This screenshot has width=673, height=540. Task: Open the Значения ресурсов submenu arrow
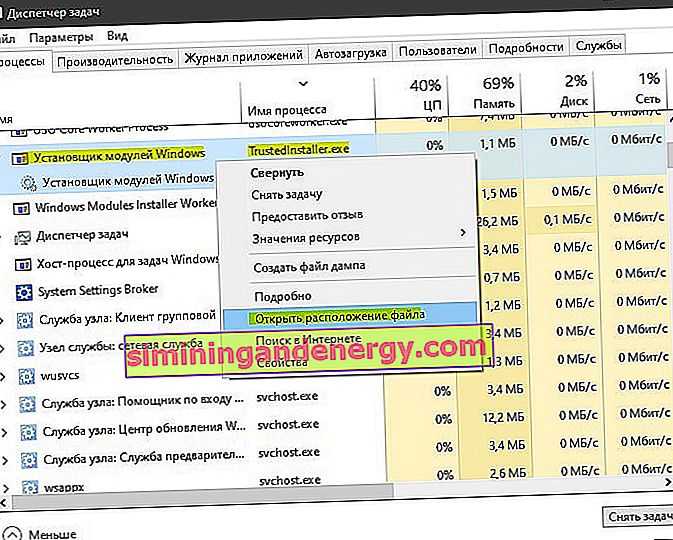[x=463, y=233]
